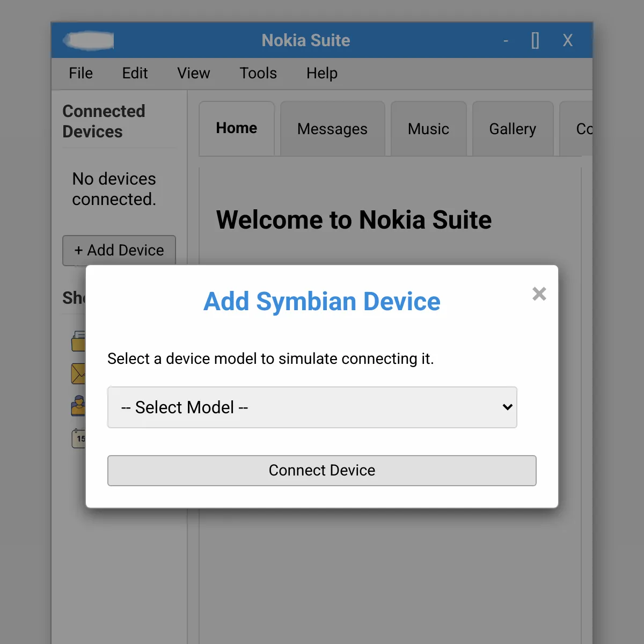Click the envelope icon in the sidebar
Image resolution: width=644 pixels, height=644 pixels.
click(79, 374)
